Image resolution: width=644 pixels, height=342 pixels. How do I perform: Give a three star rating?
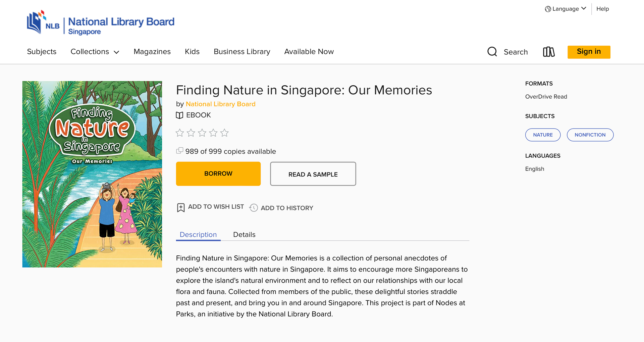click(x=202, y=133)
